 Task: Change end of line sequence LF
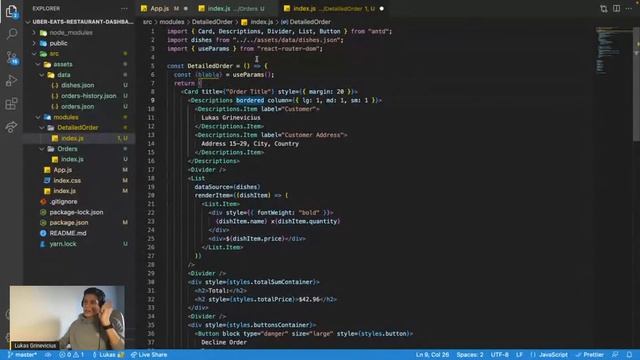[x=519, y=355]
